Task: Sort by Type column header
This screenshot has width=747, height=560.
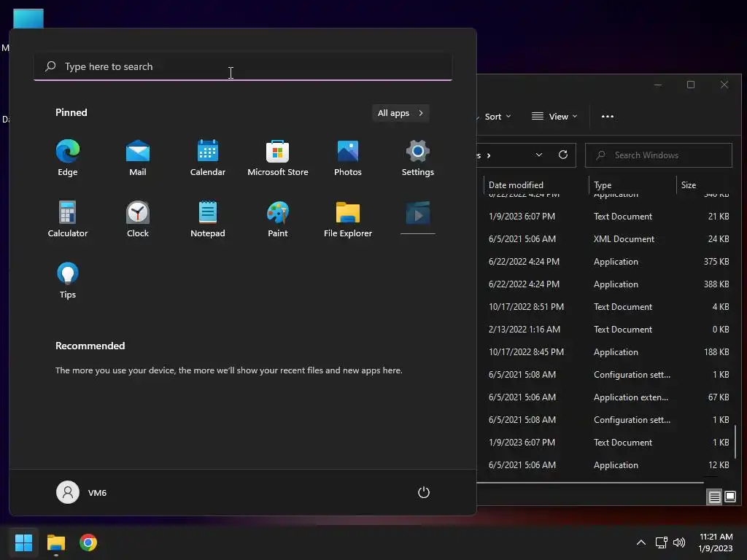Action: [632, 184]
